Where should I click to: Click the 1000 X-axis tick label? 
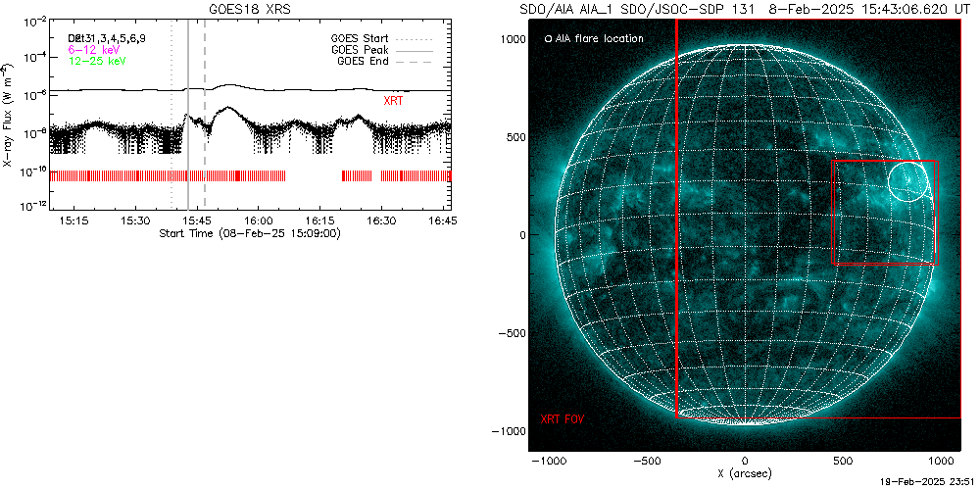pyautogui.click(x=941, y=462)
